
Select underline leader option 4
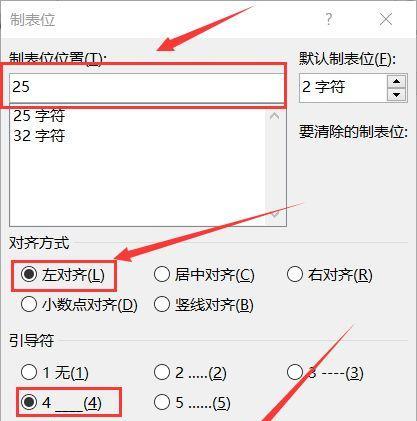click(x=61, y=402)
